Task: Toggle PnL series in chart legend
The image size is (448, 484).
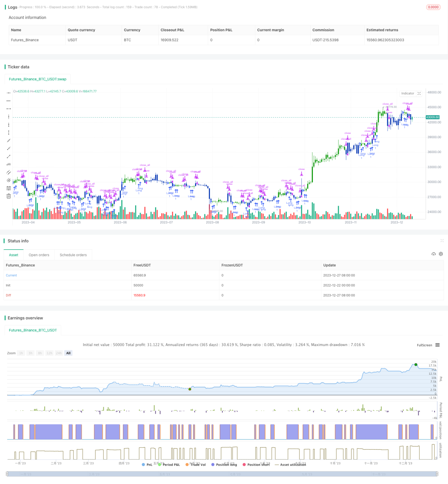Action: [147, 465]
